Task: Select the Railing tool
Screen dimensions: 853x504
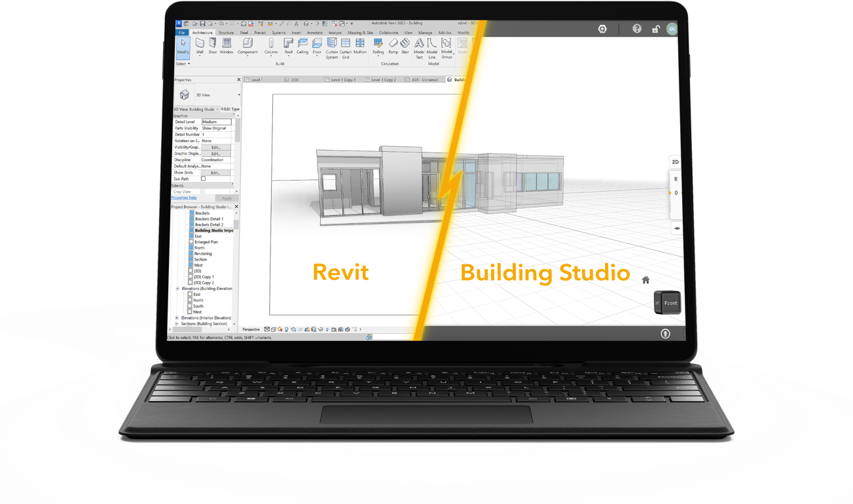Action: click(378, 46)
